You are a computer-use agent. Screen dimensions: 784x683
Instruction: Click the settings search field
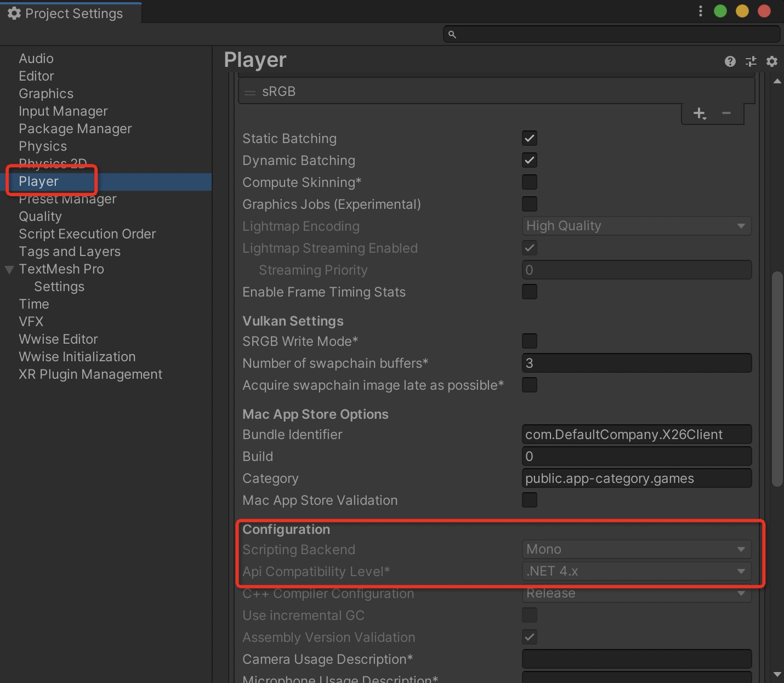pyautogui.click(x=611, y=34)
